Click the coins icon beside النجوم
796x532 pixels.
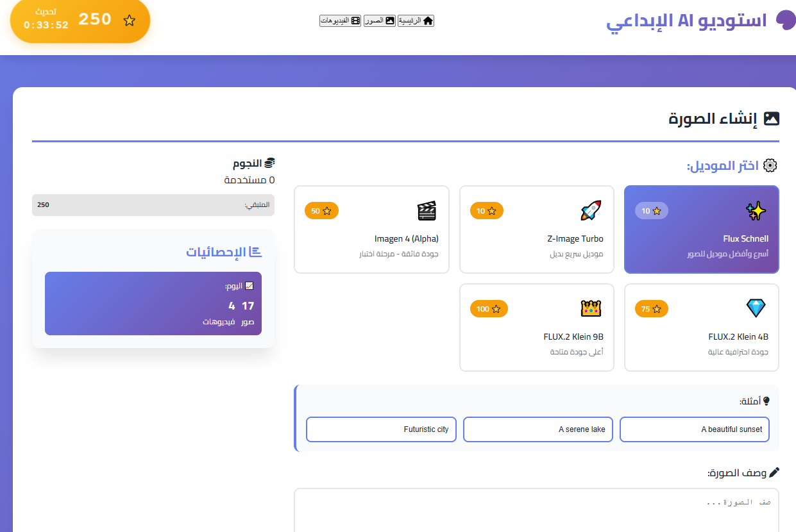point(269,163)
